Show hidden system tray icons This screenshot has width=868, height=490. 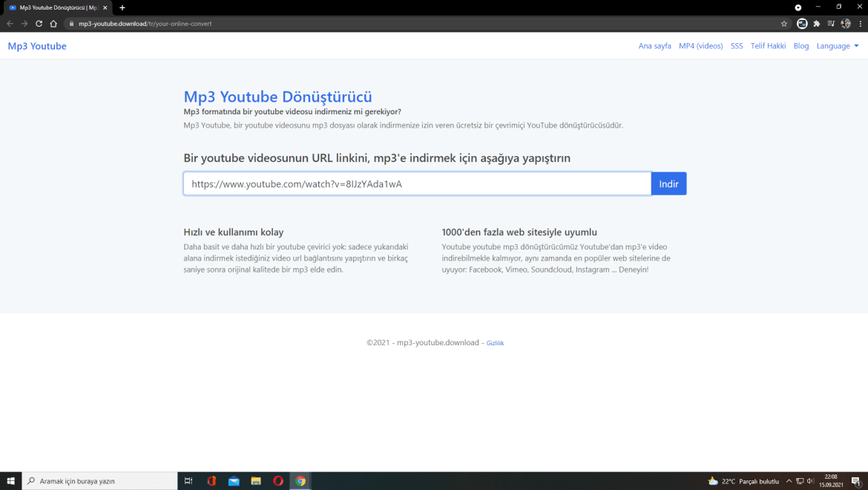click(789, 481)
